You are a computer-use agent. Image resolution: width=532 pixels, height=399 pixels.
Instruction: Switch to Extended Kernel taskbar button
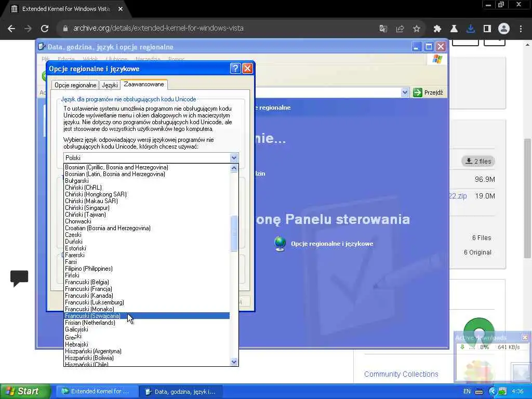coord(97,392)
